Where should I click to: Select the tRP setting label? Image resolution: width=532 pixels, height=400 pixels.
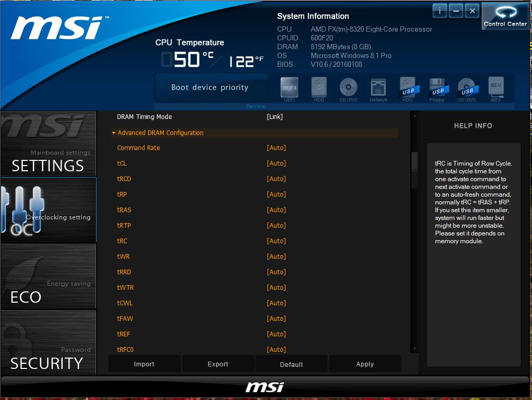tap(122, 194)
